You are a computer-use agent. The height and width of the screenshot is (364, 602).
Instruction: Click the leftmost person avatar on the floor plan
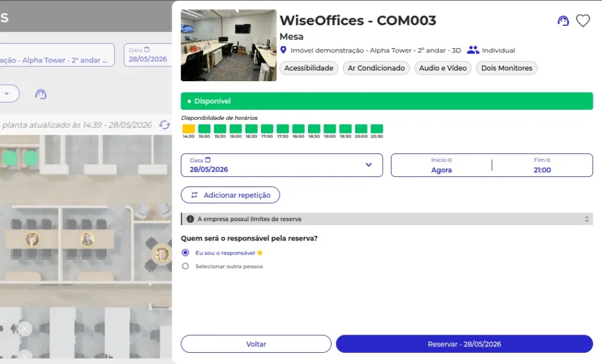coord(32,239)
